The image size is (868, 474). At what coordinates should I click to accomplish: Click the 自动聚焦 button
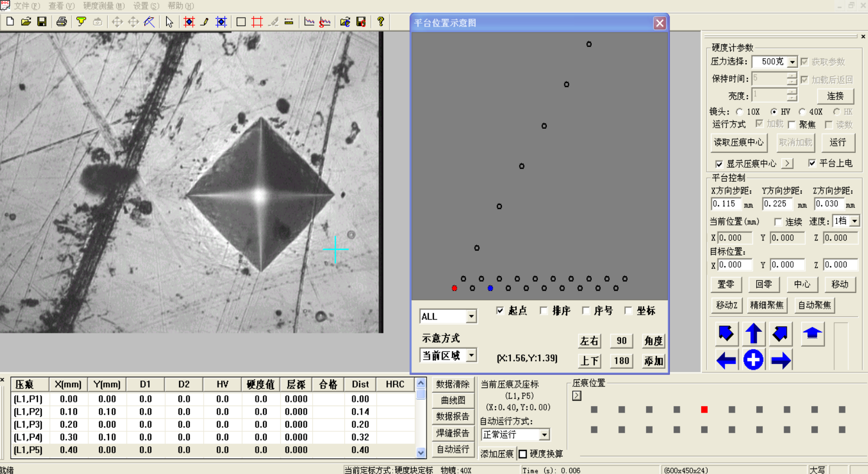(x=814, y=305)
